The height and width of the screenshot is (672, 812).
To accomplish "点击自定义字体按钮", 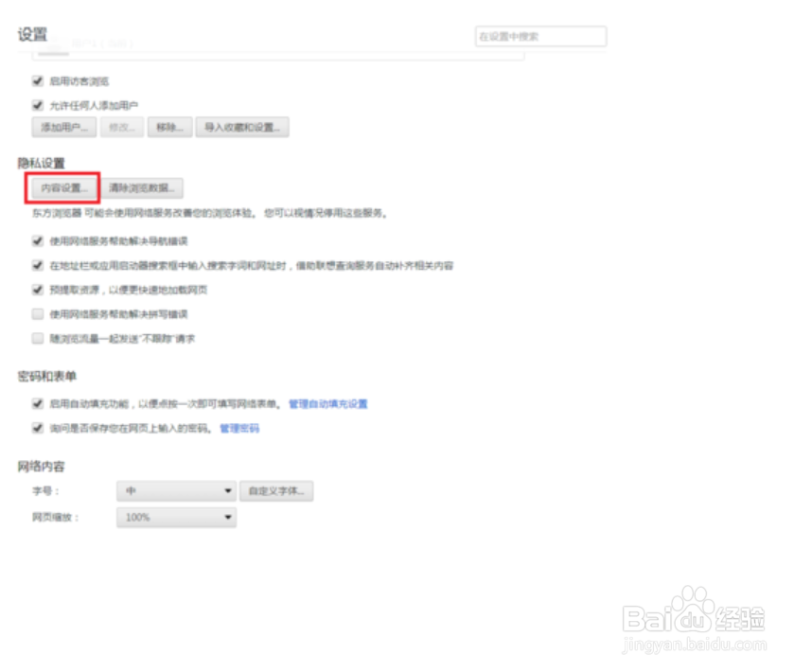I will [x=276, y=490].
